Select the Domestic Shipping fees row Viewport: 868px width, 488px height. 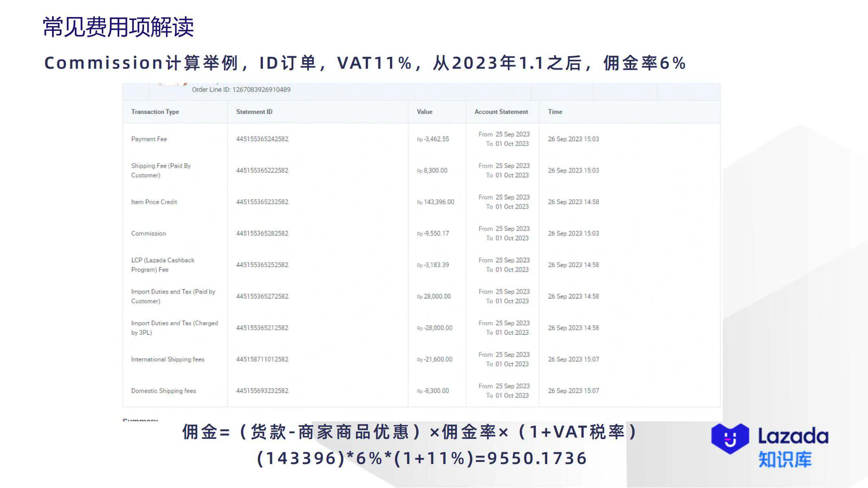pos(164,391)
